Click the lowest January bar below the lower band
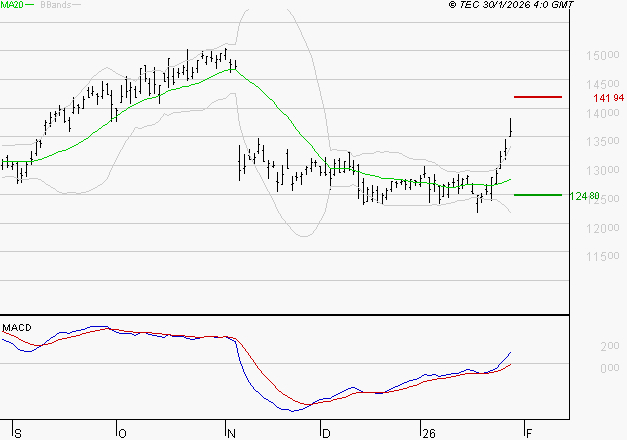627x440 pixels. point(477,204)
